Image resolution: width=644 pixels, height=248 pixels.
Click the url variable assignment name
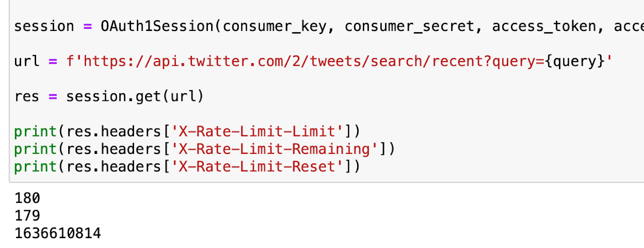click(x=27, y=61)
